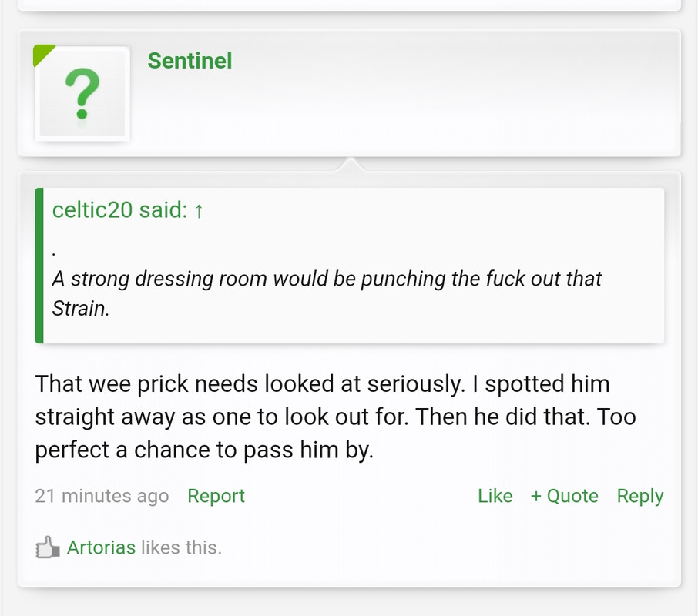Reply to Sentinel's post
The width and height of the screenshot is (698, 616).
639,496
